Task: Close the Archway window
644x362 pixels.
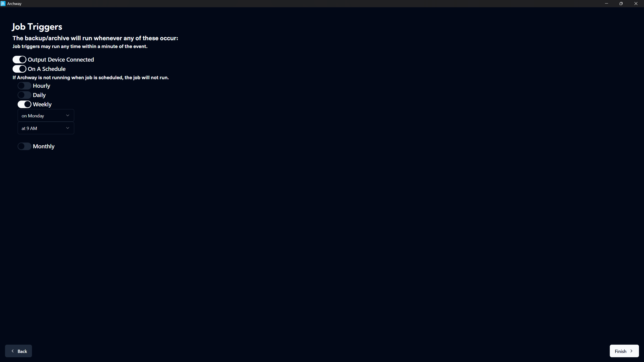Action: 636,4
